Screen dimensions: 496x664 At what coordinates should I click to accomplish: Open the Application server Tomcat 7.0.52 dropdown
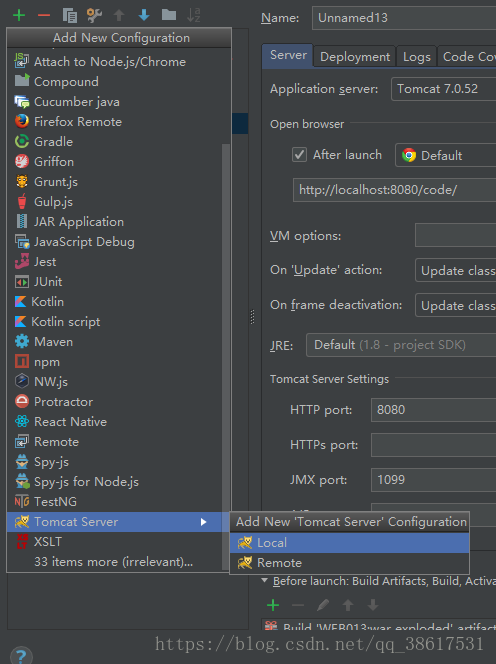443,89
